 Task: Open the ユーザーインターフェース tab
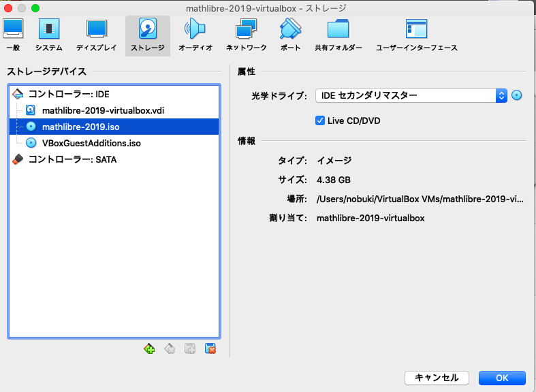click(416, 35)
